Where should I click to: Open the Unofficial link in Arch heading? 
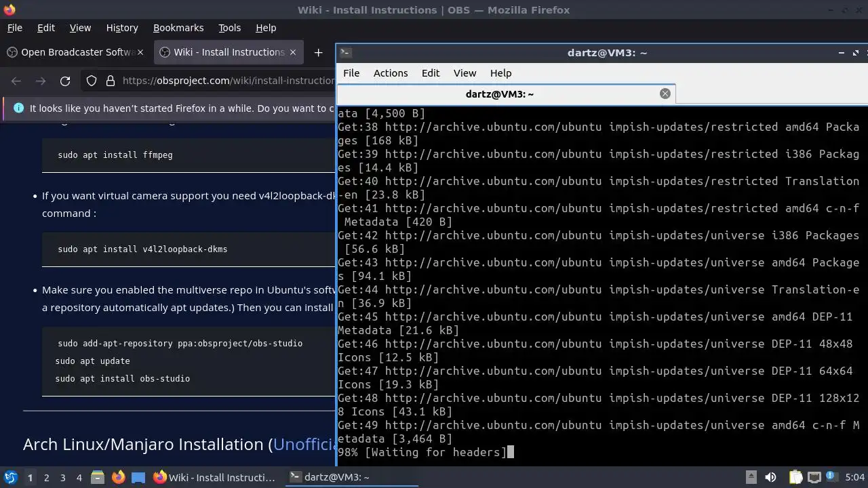click(304, 445)
